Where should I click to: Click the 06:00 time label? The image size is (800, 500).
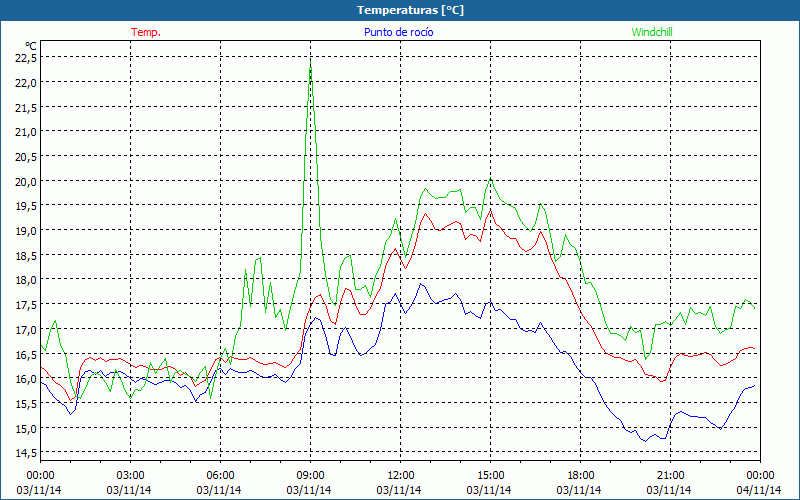point(220,475)
